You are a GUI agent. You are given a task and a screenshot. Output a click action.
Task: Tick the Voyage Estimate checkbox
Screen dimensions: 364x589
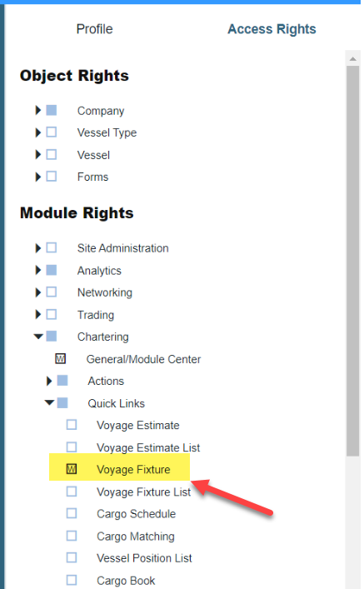[72, 425]
